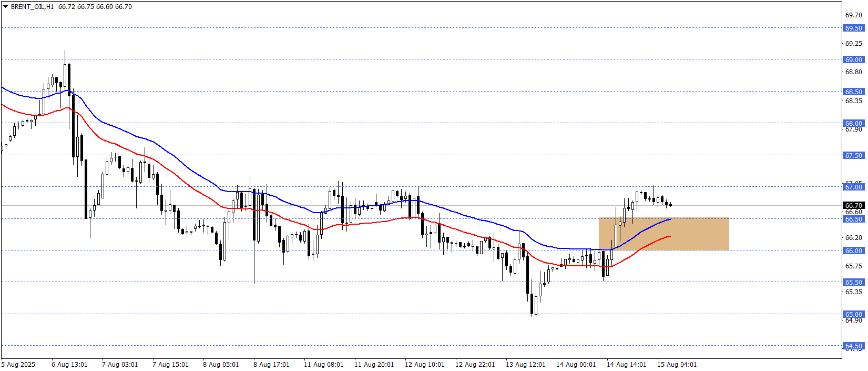Click the 8 Aug 17:01 time label
This screenshot has width=868, height=371.
271,364
